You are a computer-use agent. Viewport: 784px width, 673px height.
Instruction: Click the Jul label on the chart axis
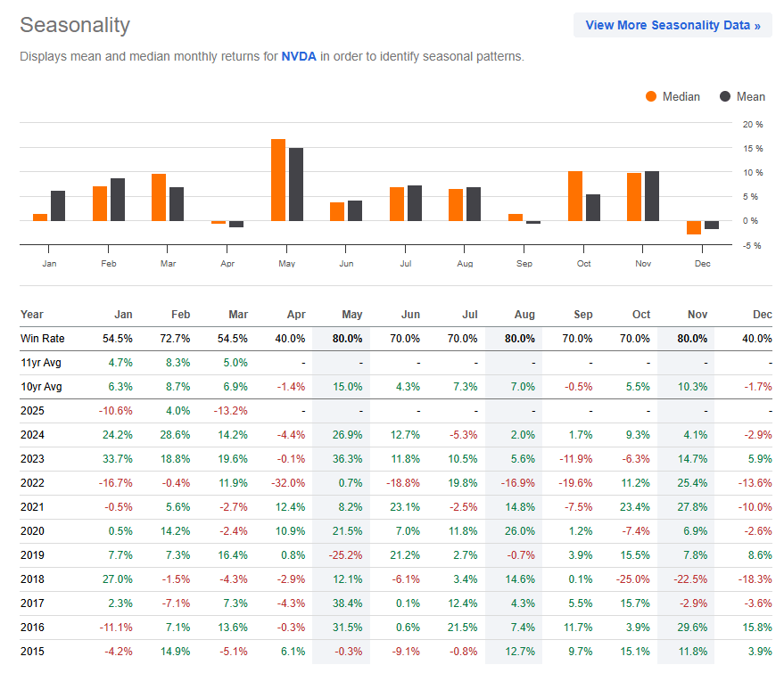point(405,263)
